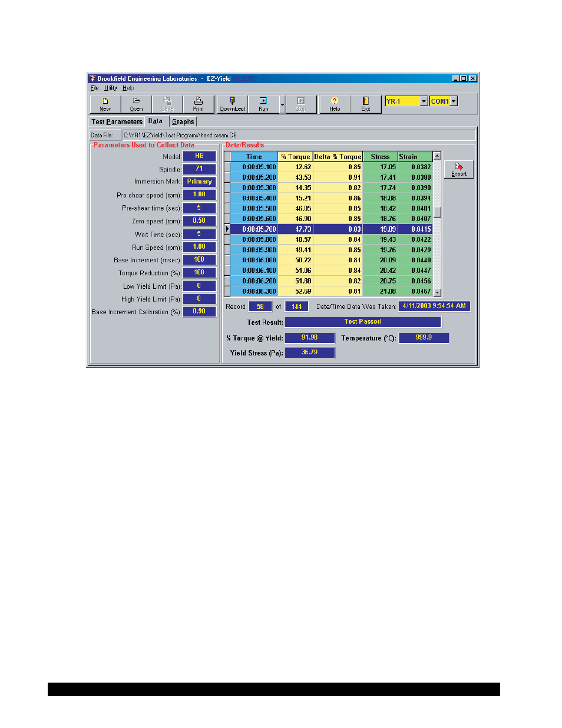
Task: Click the row selector for 0:00:05.400
Action: click(x=227, y=198)
